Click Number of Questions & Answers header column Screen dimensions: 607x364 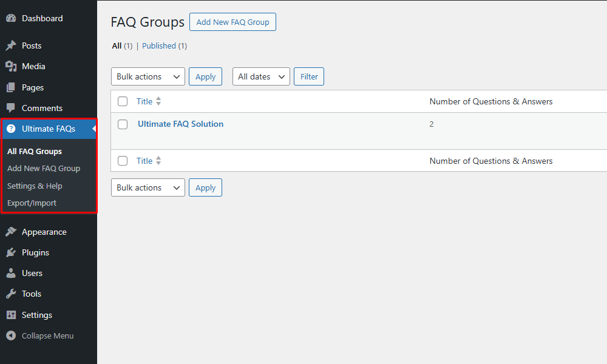491,101
